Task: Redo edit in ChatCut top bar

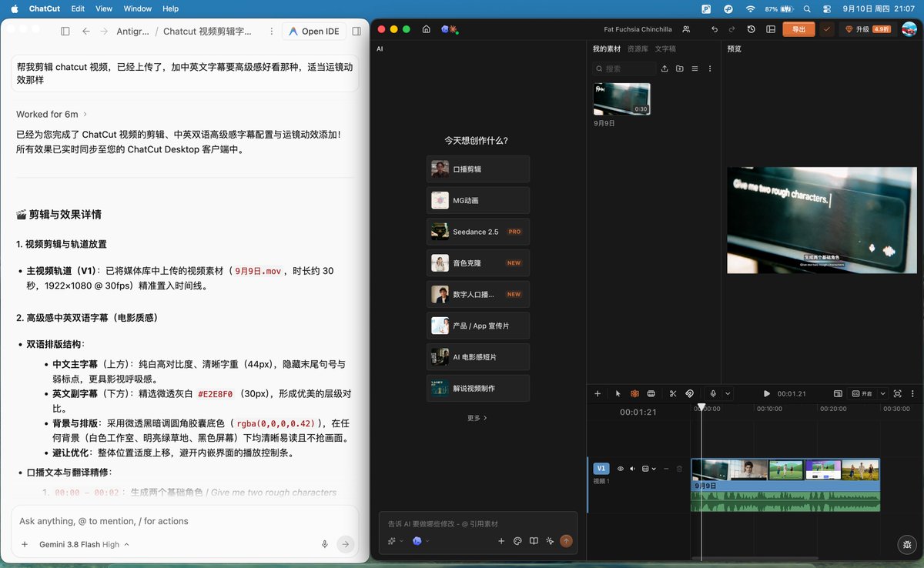Action: click(x=731, y=29)
